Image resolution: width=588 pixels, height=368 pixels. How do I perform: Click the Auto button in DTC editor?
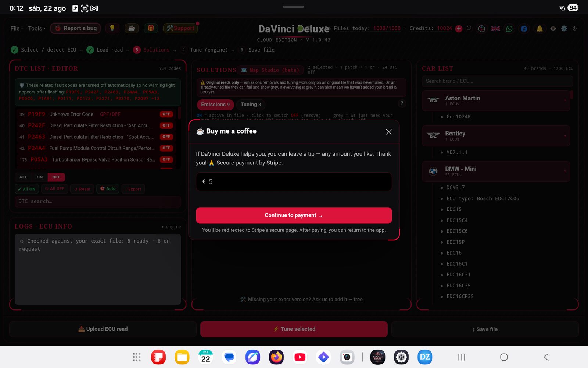108,189
